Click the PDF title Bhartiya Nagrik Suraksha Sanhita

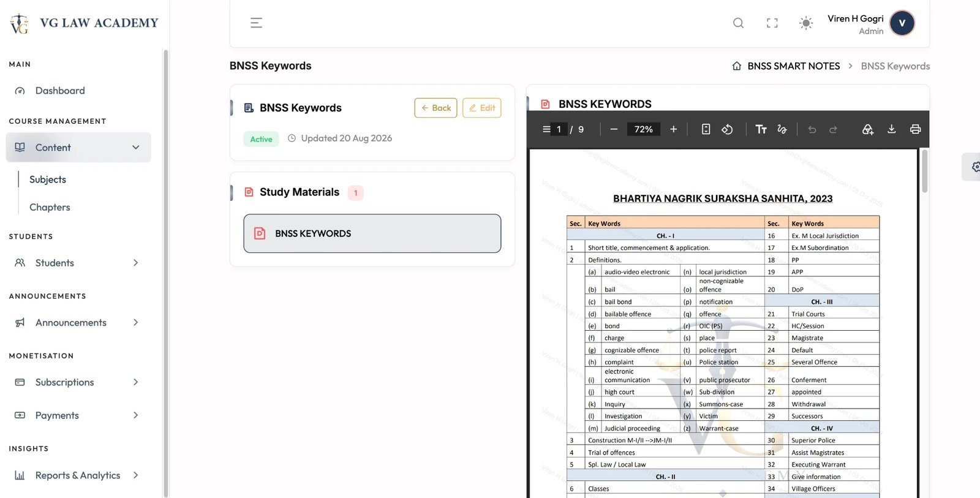[723, 198]
